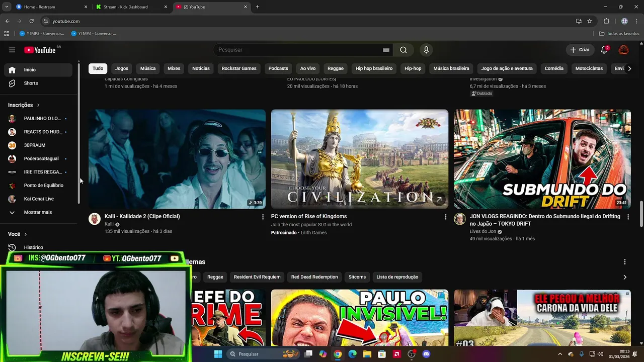Open options for Rise of Kingdoms ad
Viewport: 644px width, 362px height.
(x=445, y=217)
